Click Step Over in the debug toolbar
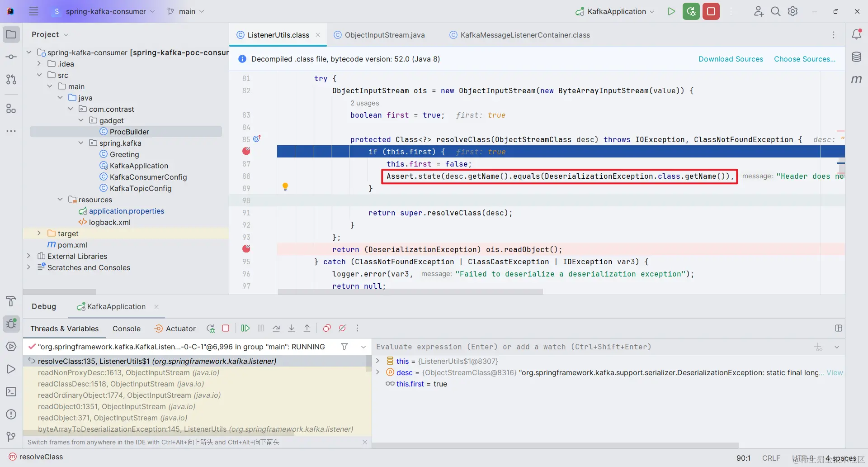This screenshot has height=467, width=868. [276, 329]
